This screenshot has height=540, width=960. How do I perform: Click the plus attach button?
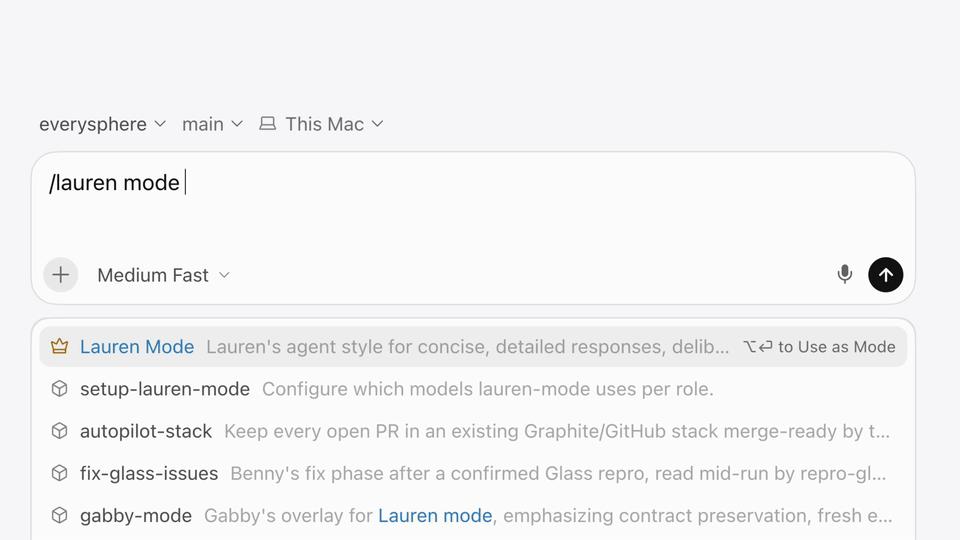pos(61,275)
